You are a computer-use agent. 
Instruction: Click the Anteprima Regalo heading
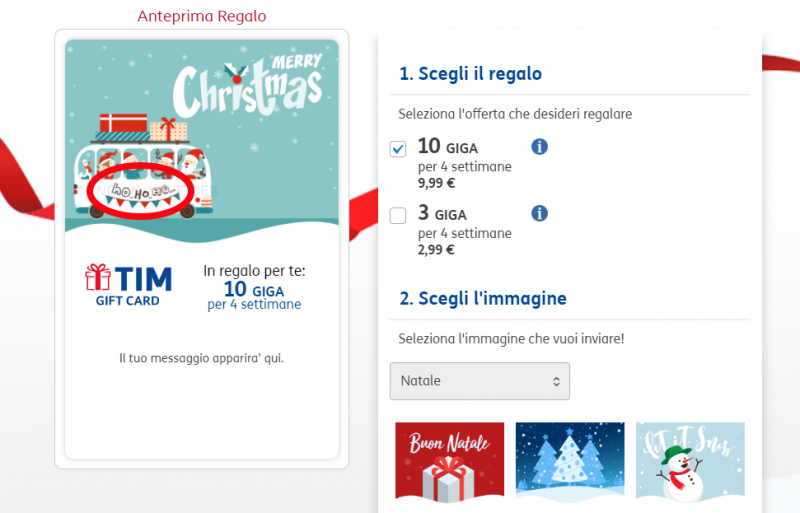pos(202,16)
